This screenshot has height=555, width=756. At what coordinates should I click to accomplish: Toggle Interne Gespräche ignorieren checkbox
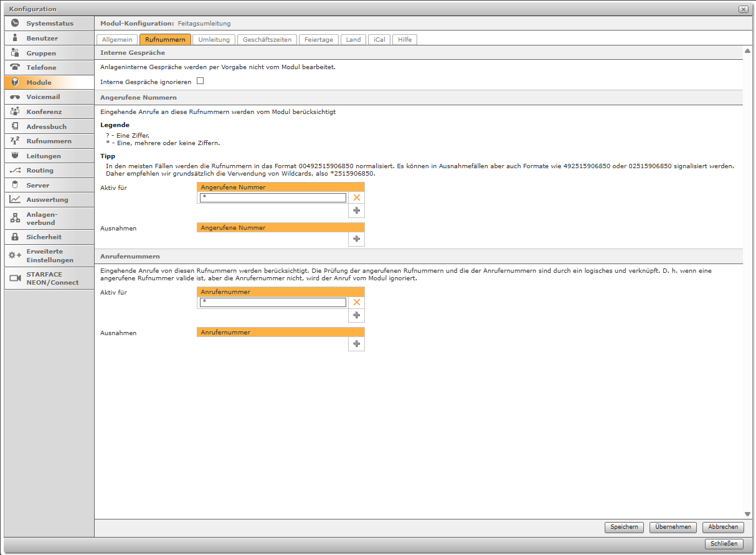click(x=201, y=81)
